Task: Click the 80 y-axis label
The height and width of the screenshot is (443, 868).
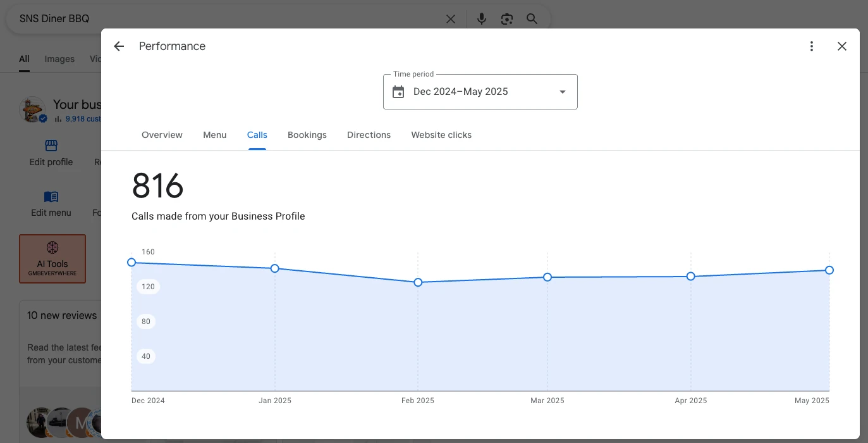Action: pyautogui.click(x=146, y=321)
